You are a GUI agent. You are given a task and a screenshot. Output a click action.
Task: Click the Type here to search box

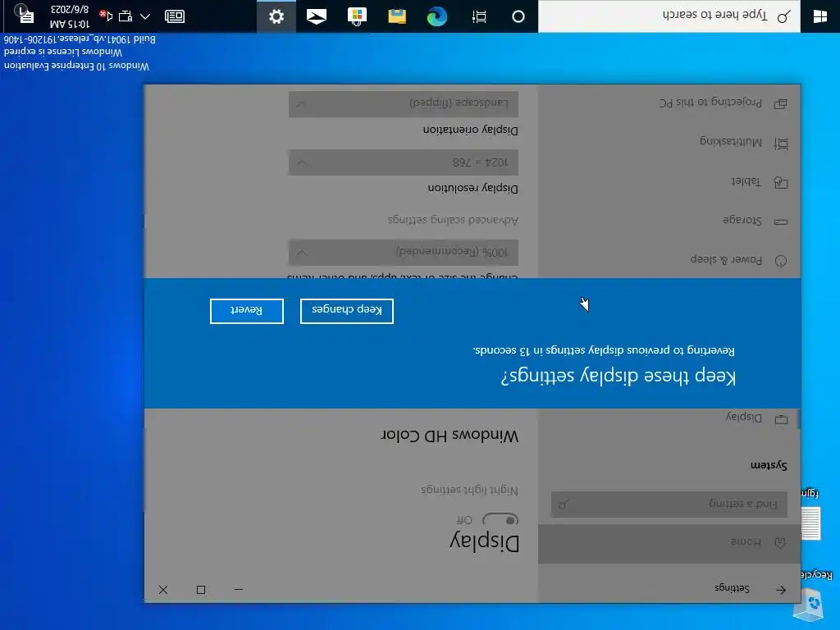click(x=669, y=16)
